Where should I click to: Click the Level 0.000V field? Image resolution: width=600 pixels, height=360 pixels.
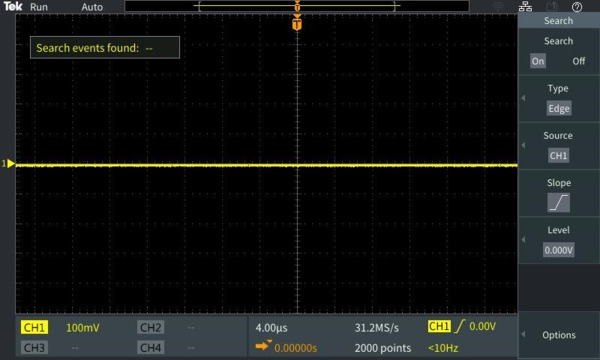click(x=558, y=250)
